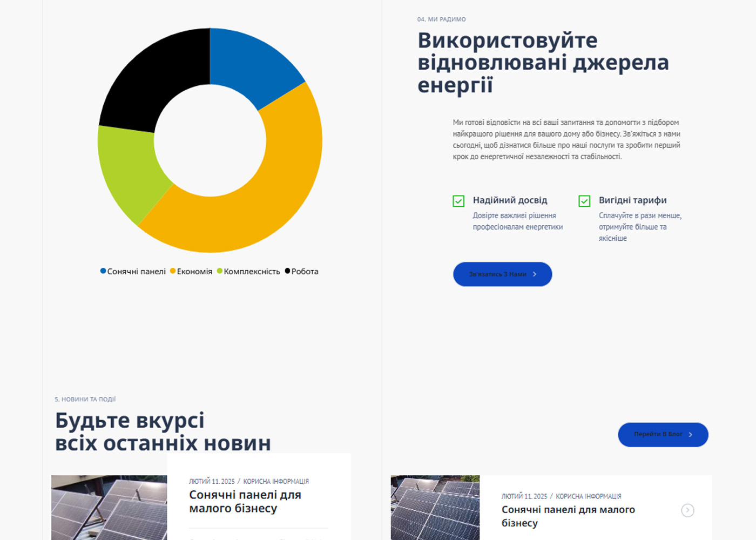The image size is (756, 540).
Task: Click the green Комплексність legend dot
Action: coord(220,271)
